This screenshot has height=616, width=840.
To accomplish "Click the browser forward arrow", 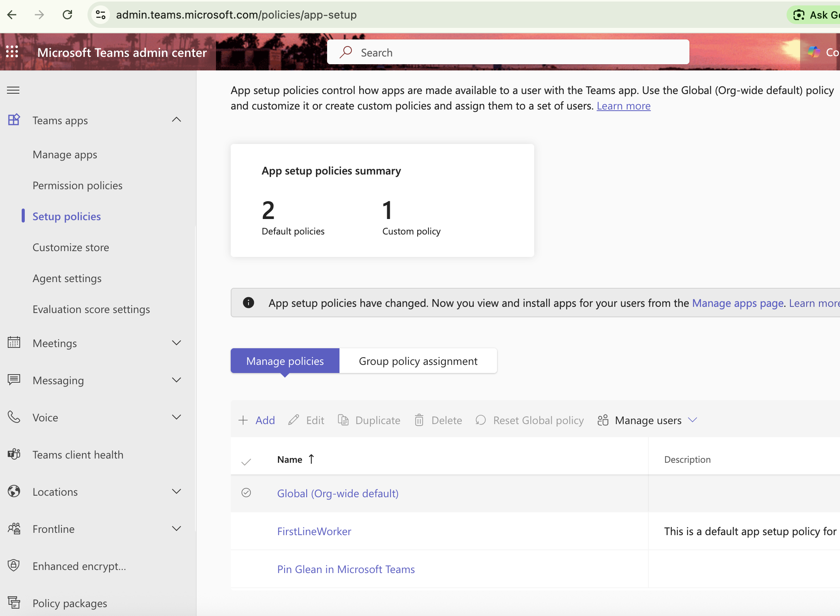I will coord(39,15).
